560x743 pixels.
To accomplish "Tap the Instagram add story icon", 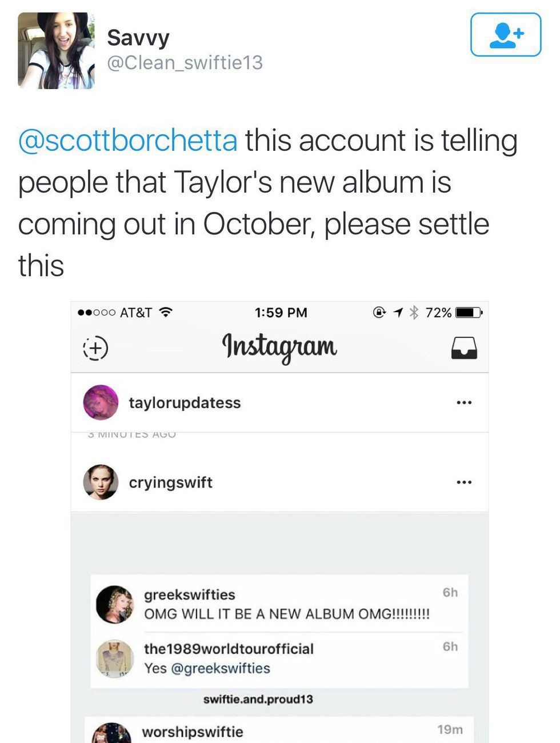I will (95, 347).
